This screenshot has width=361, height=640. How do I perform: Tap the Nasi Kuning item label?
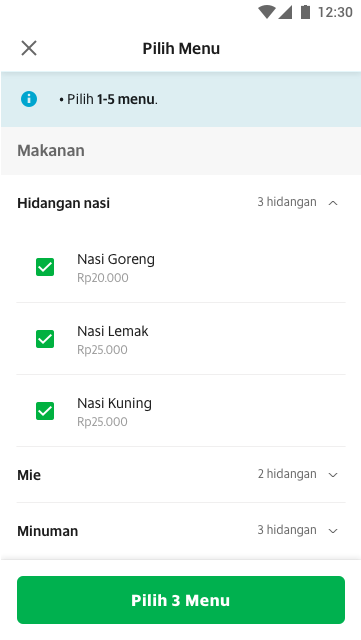tap(114, 403)
